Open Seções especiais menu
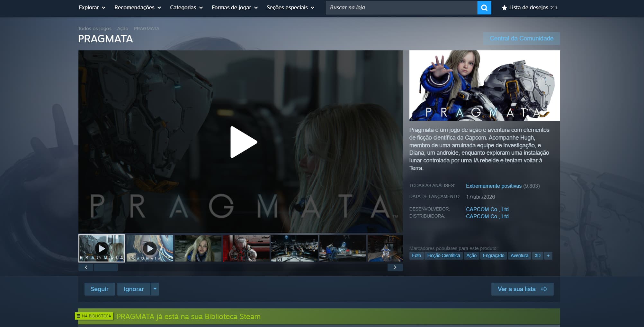The image size is (644, 327). (290, 8)
